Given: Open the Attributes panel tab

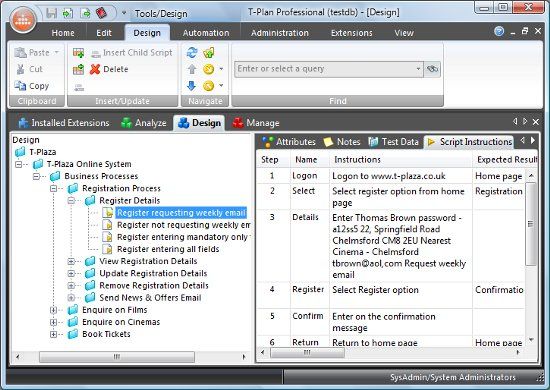Looking at the screenshot, I should pyautogui.click(x=289, y=142).
